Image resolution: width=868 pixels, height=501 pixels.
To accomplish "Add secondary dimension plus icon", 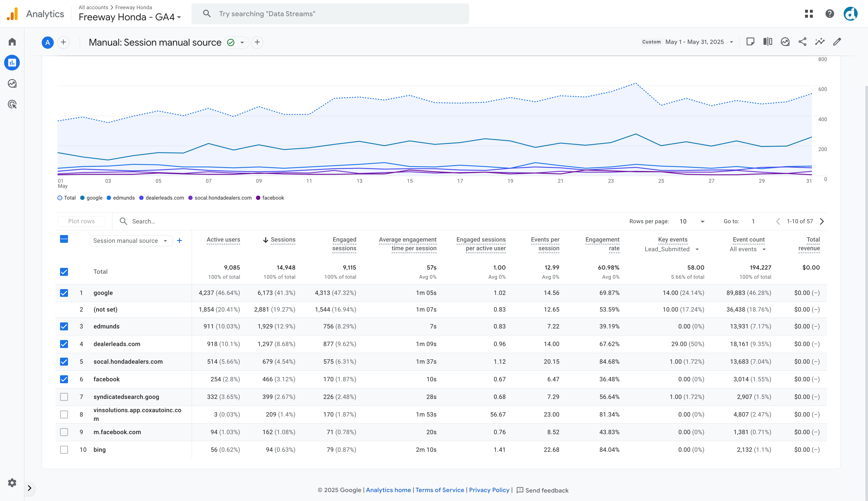I will tap(179, 241).
